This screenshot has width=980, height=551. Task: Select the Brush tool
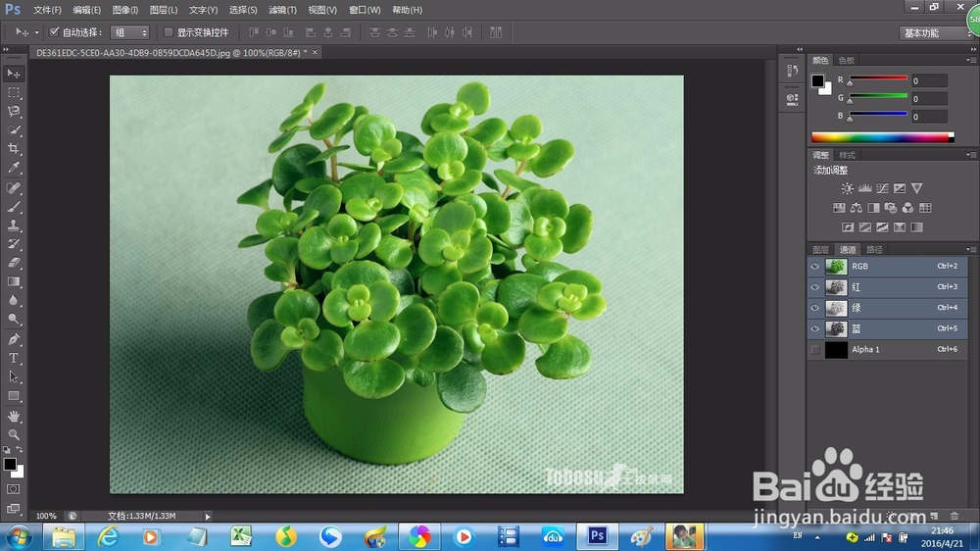(13, 207)
